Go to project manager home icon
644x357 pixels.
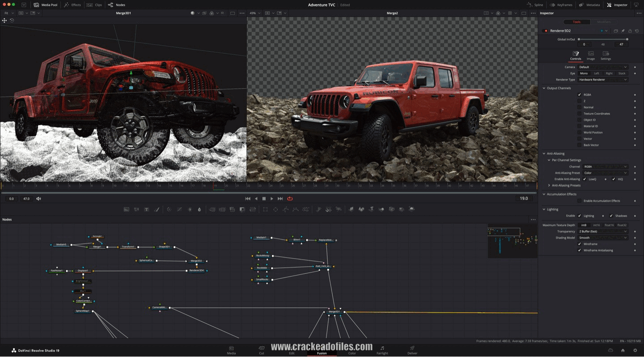tap(623, 350)
